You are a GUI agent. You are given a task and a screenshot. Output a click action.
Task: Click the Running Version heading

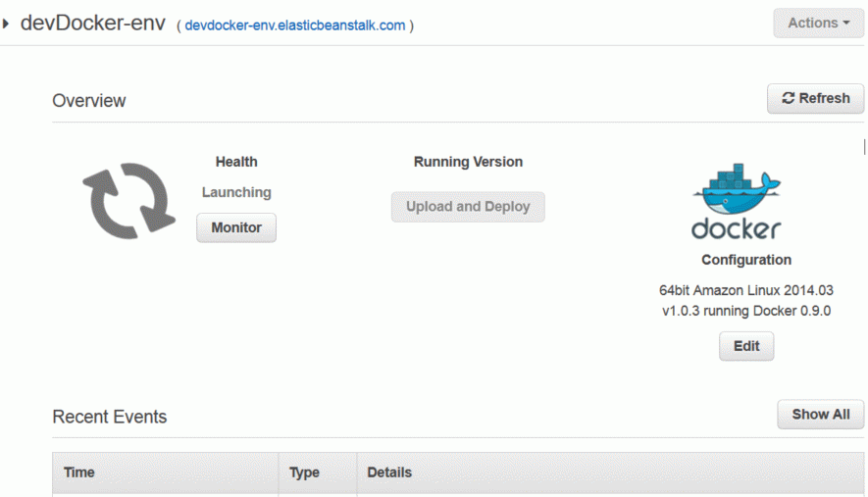tap(468, 162)
